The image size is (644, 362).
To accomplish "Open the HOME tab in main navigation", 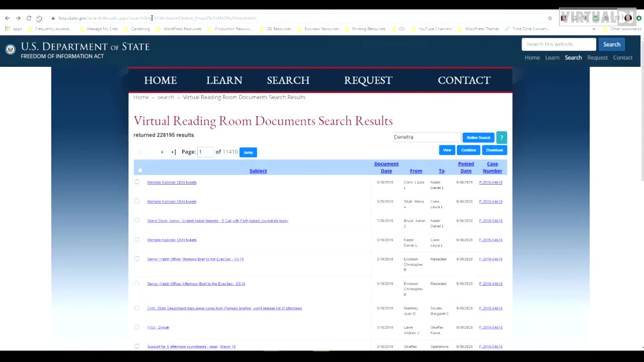I will 160,80.
